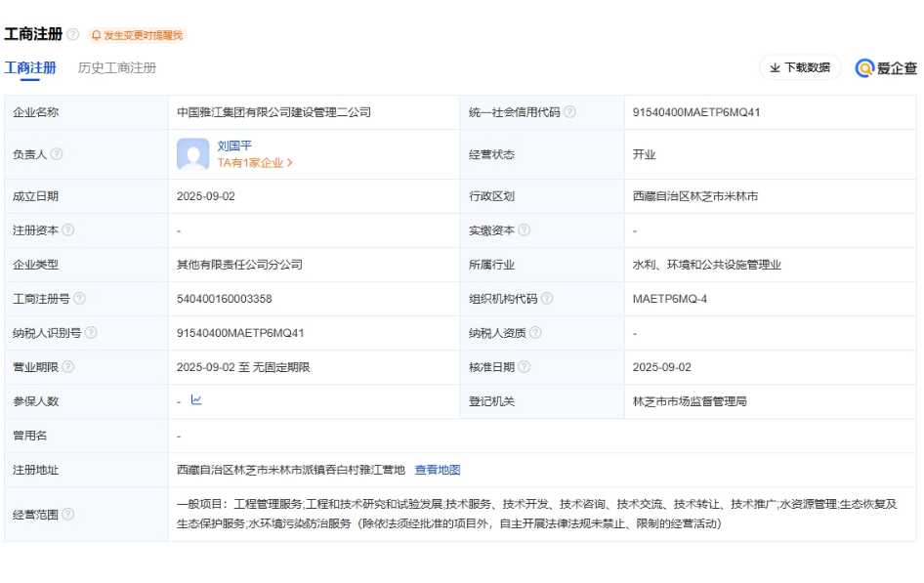
Task: Click help icon beside 注册资本
Action: click(x=68, y=230)
